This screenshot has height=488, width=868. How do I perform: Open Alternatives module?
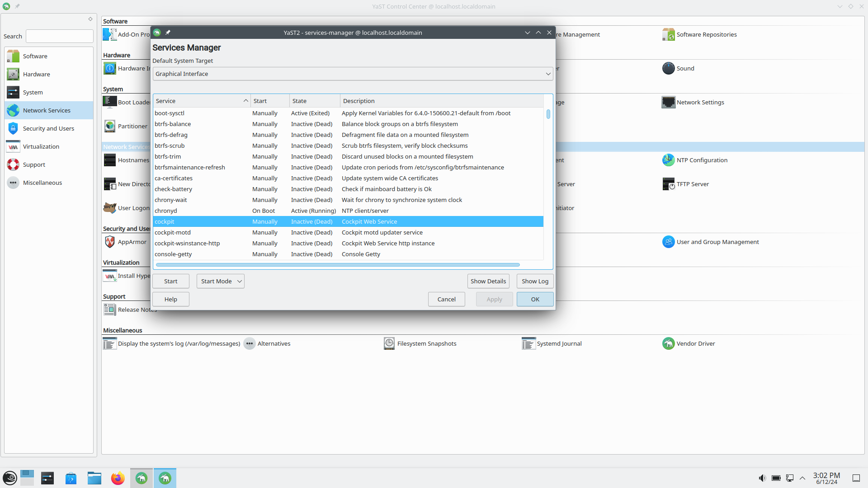[267, 343]
